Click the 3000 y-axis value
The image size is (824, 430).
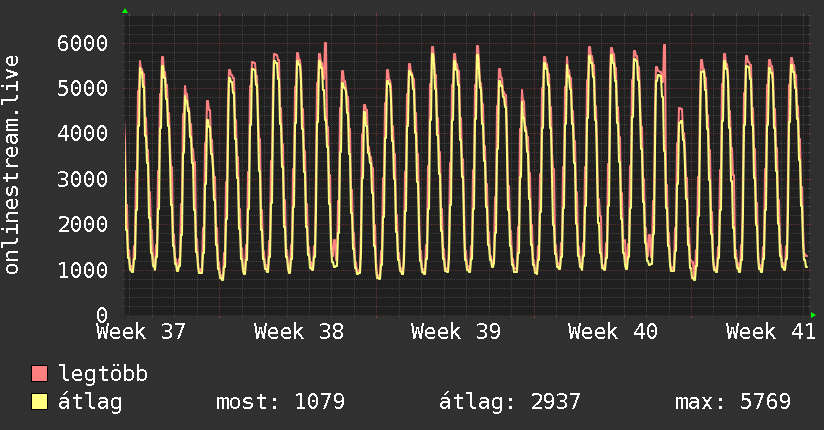83,179
